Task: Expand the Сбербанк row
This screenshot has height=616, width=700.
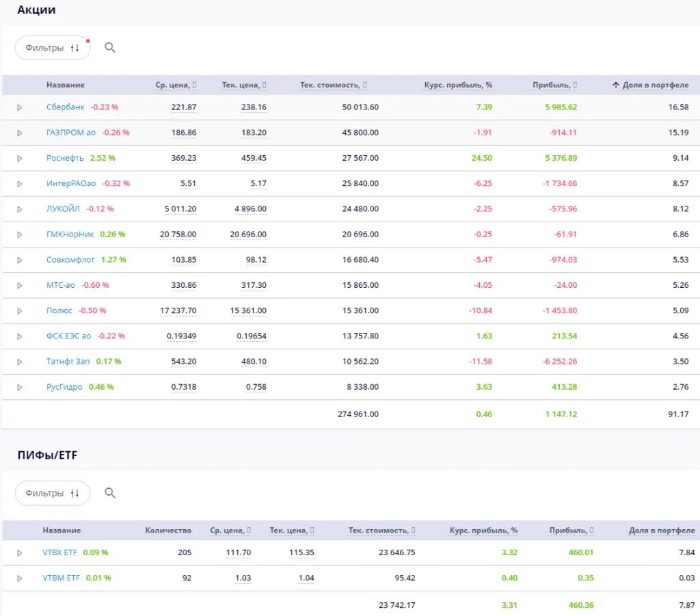Action: [x=20, y=107]
